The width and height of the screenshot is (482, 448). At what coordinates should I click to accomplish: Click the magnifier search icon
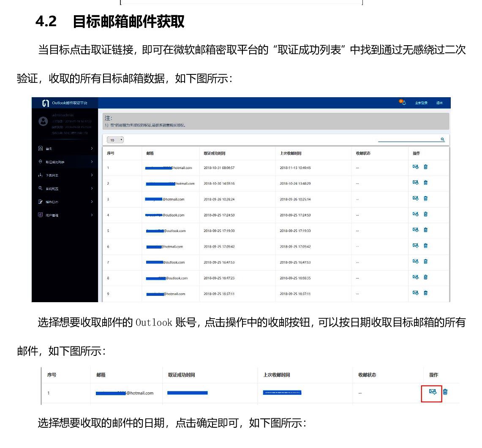point(442,139)
